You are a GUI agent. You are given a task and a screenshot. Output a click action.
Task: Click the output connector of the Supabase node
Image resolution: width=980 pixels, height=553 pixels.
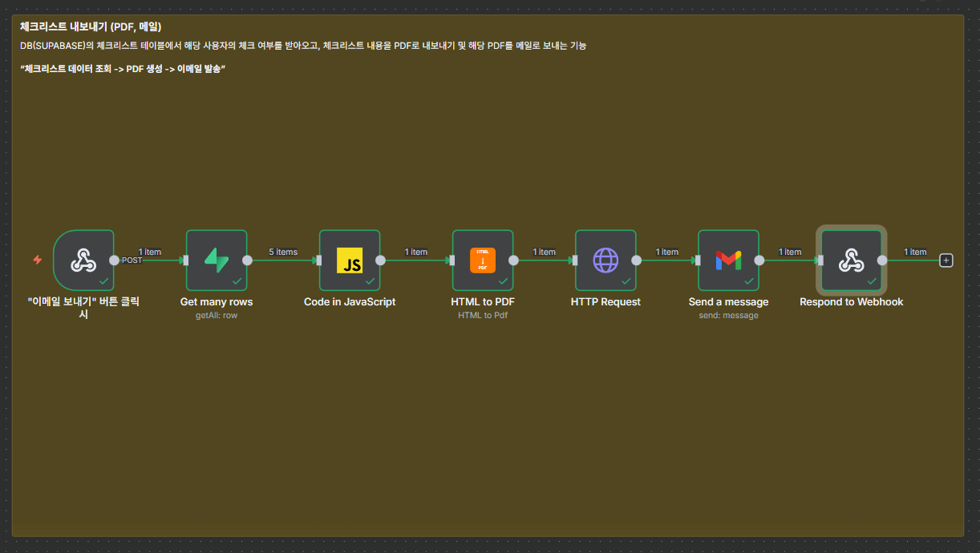248,260
